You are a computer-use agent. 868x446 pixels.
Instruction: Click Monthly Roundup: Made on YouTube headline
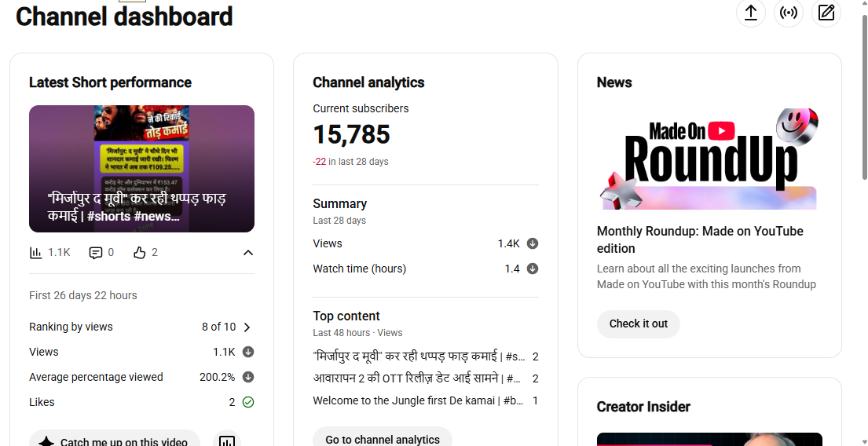[700, 239]
